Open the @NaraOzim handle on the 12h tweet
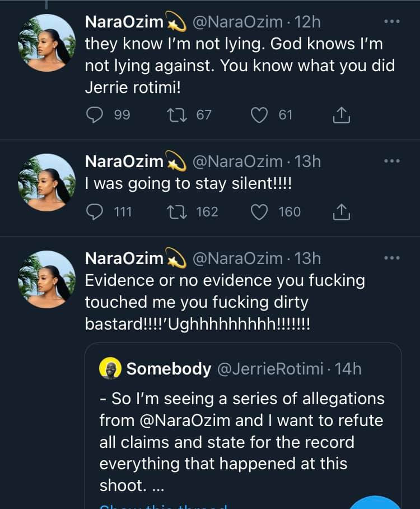The width and height of the screenshot is (420, 509). coord(237,22)
